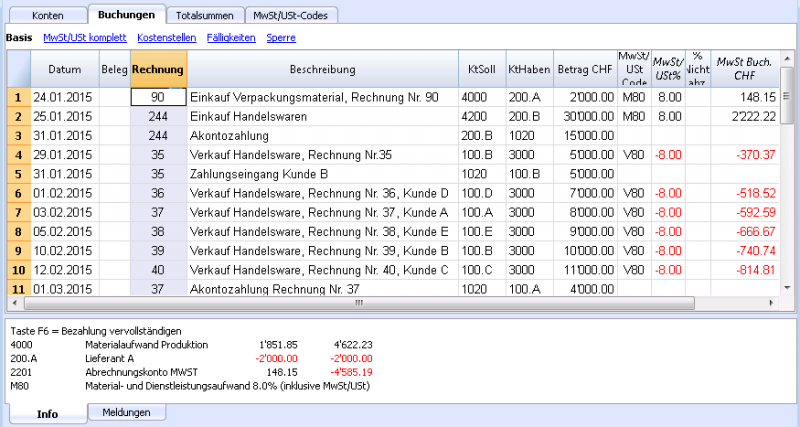Select row number 1 header
Image resolution: width=800 pixels, height=427 pixels.
click(x=18, y=97)
